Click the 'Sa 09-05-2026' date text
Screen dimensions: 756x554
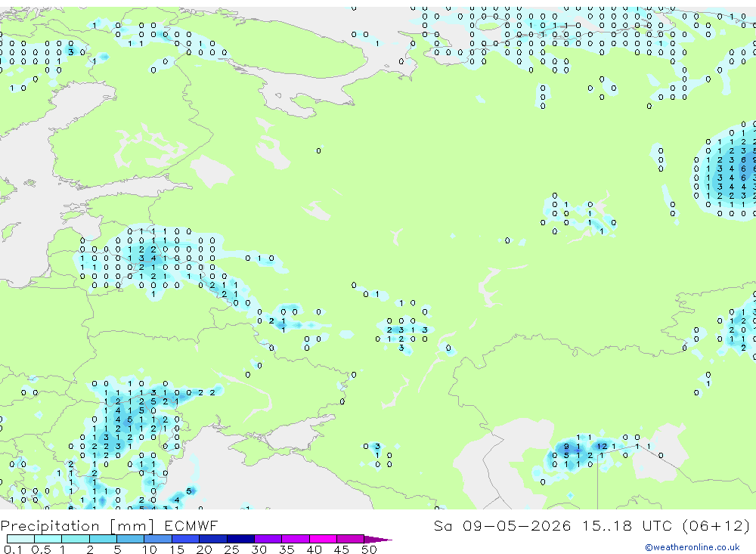coord(503,525)
